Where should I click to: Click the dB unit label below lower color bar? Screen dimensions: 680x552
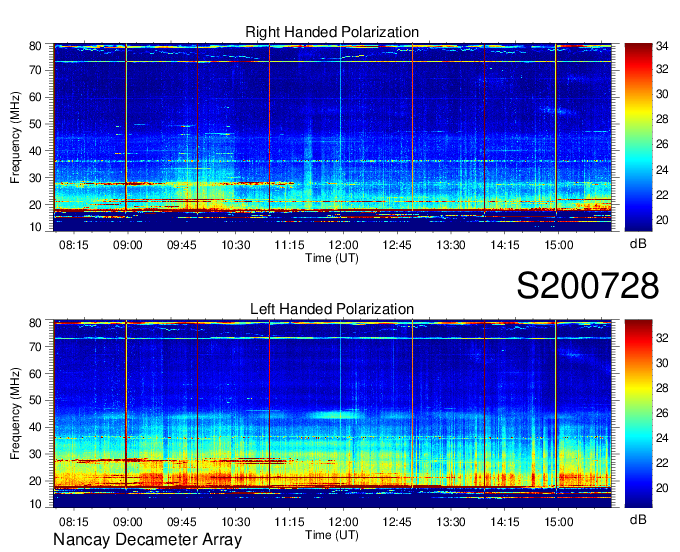click(x=638, y=519)
